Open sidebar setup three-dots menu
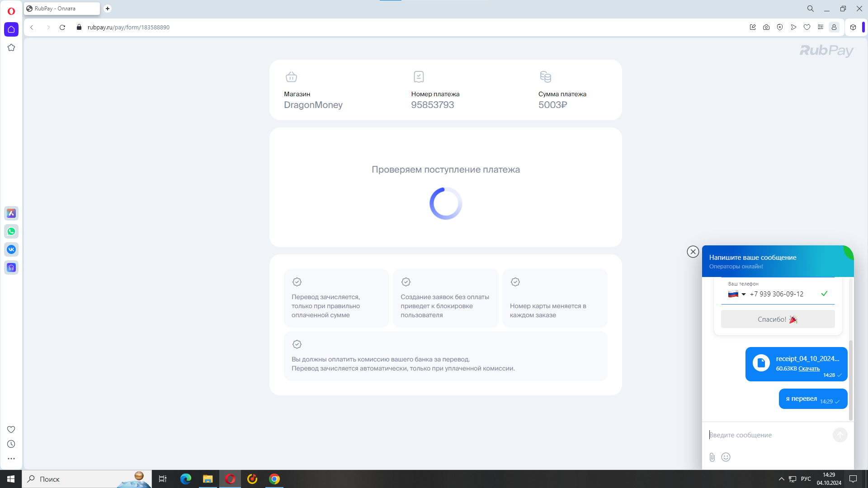 (11, 459)
